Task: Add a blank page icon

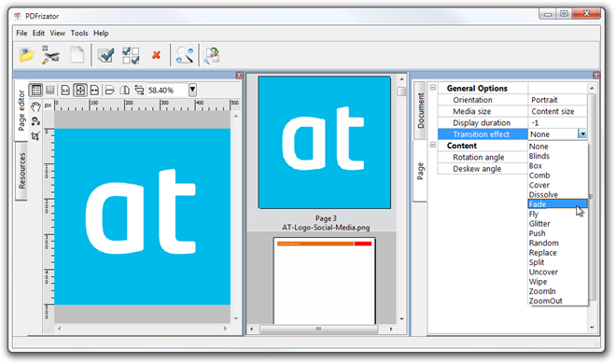Action: 77,54
